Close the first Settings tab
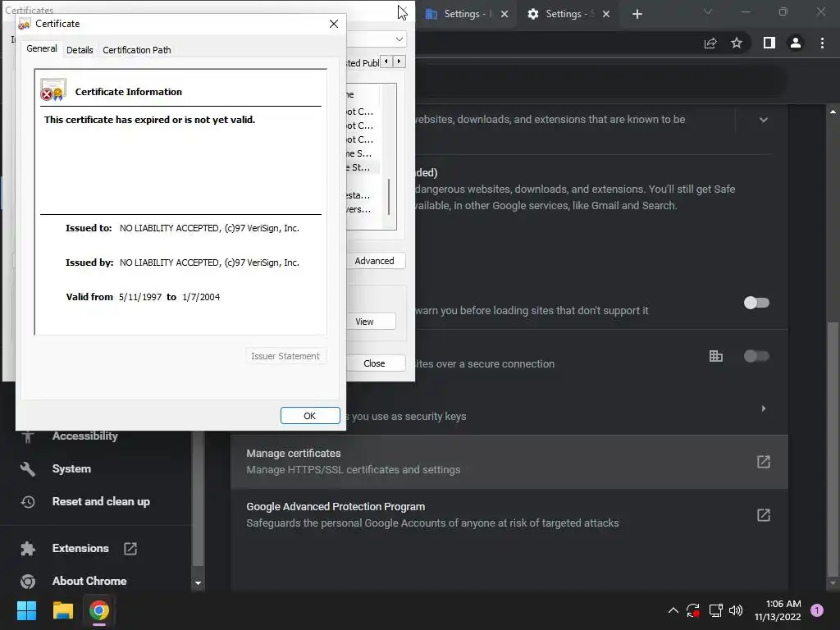Screen dimensions: 840x630 click(504, 14)
